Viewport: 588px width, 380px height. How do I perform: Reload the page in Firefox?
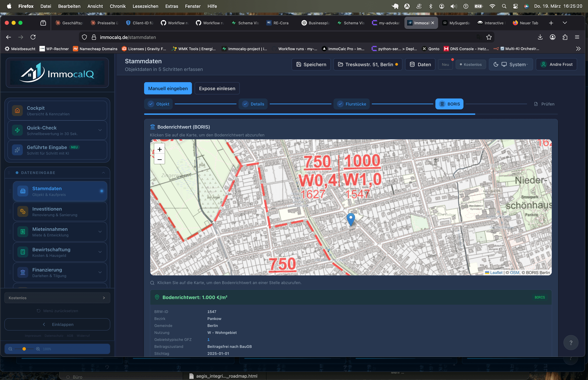[33, 37]
